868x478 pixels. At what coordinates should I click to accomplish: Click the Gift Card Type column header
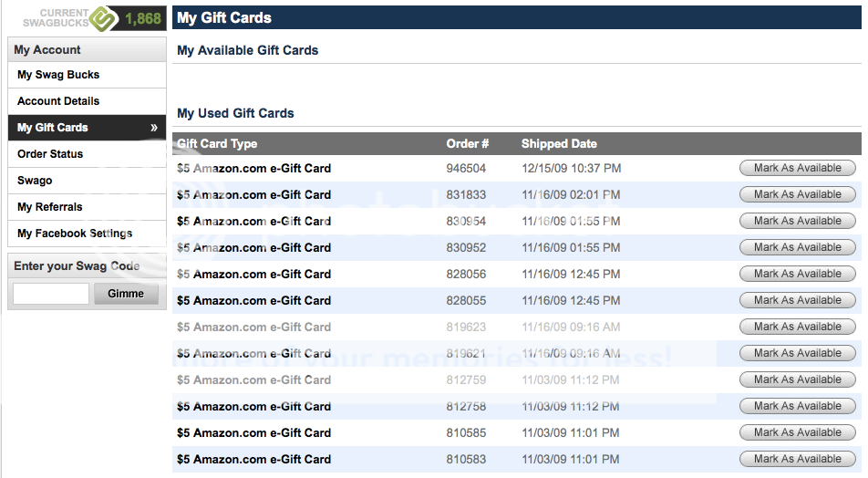(217, 144)
